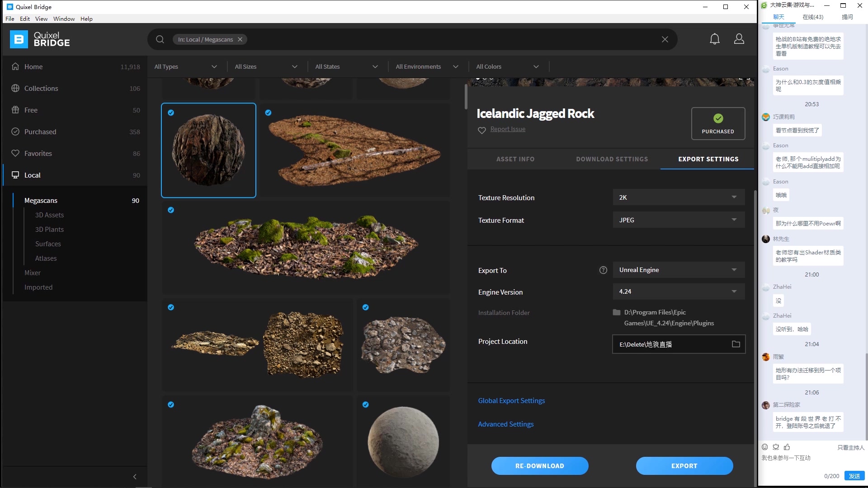868x488 pixels.
Task: Open the notifications bell
Action: pos(714,39)
